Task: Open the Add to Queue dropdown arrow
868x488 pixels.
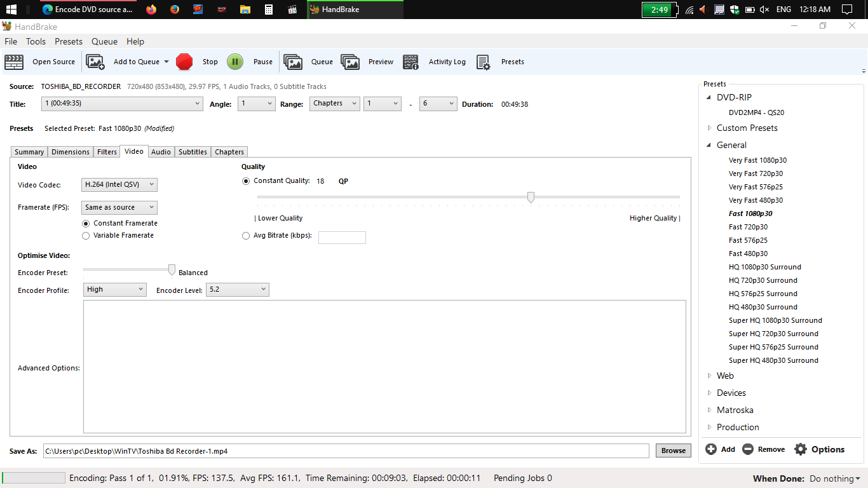Action: [166, 62]
